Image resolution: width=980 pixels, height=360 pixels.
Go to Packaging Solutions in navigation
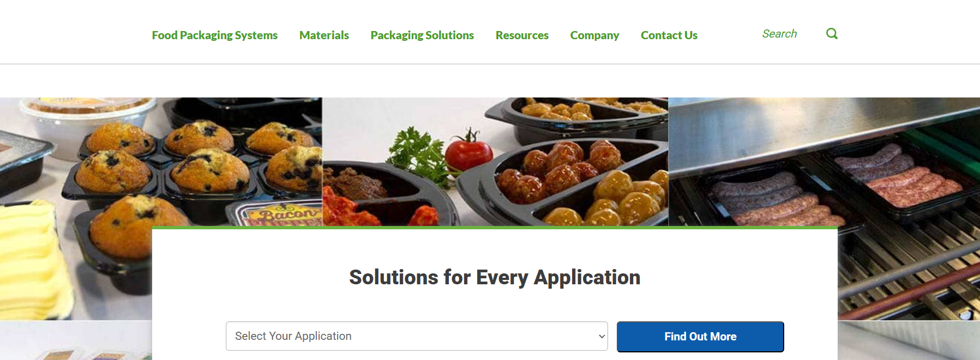422,35
